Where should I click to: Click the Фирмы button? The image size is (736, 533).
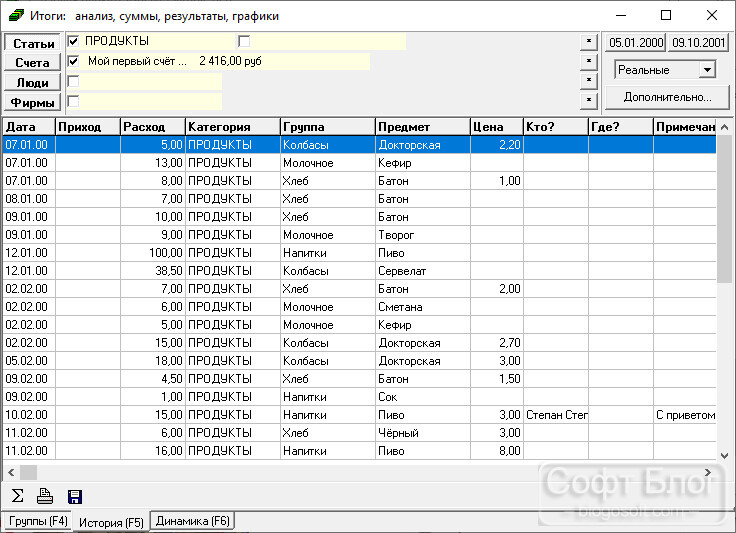32,102
